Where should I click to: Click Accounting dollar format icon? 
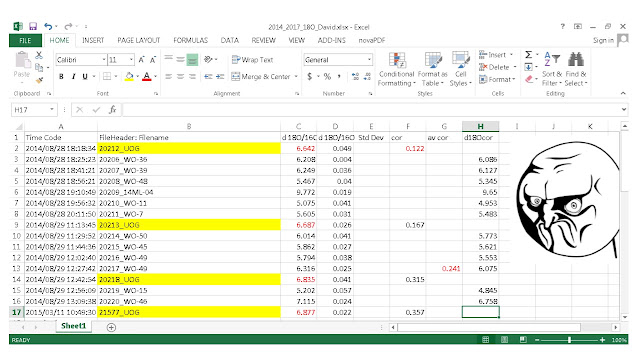(310, 76)
